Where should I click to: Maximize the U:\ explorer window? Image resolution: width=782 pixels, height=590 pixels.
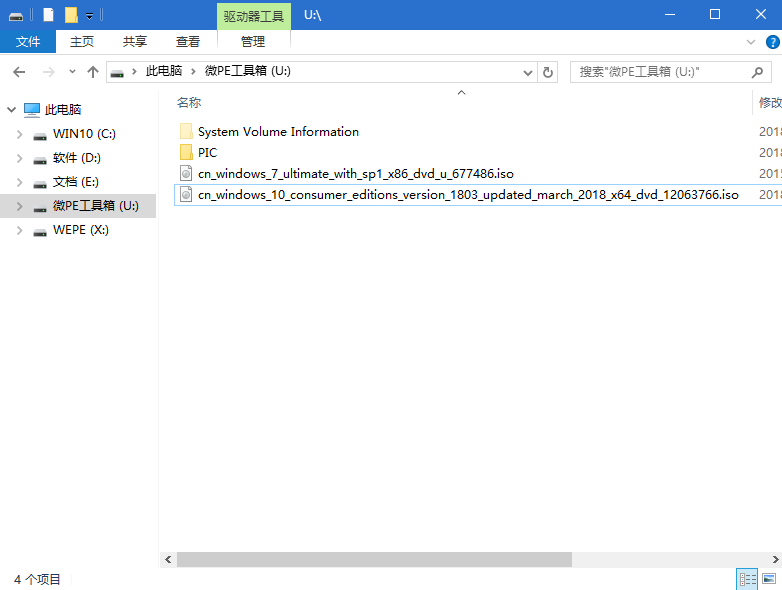click(x=715, y=14)
